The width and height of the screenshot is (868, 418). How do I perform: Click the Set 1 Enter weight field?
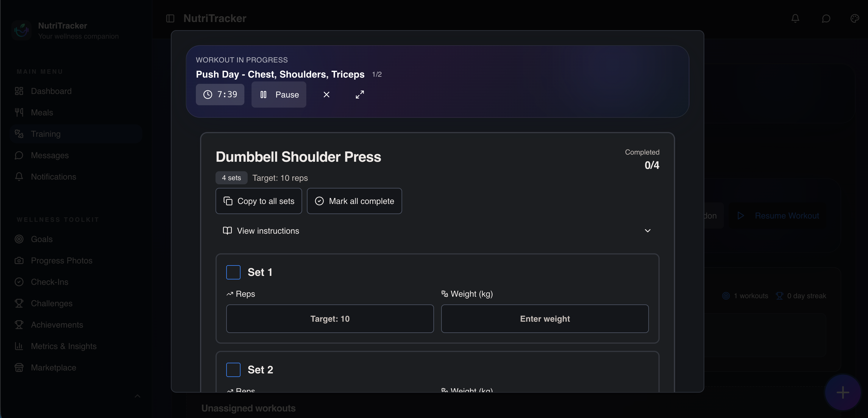544,319
